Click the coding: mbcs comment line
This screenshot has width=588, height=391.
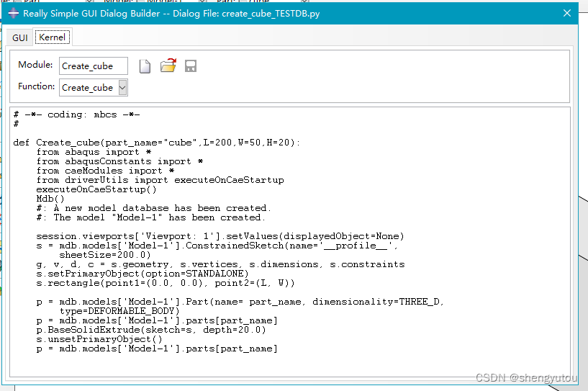point(76,114)
